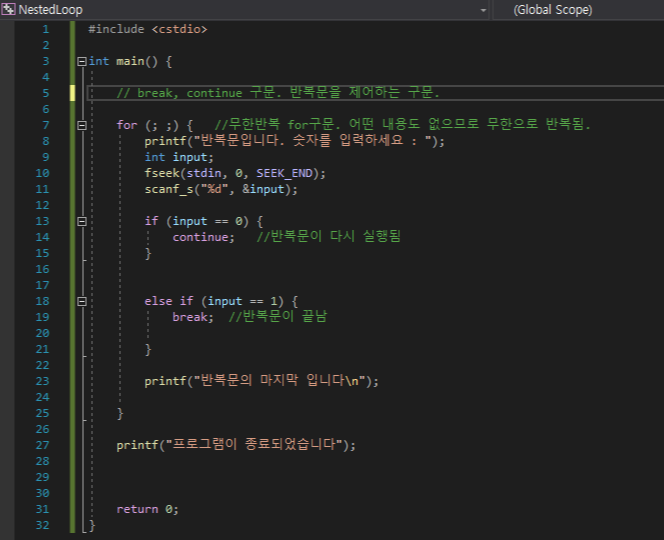
Task: Click the '//반복문이 끝남' comment
Action: click(277, 317)
